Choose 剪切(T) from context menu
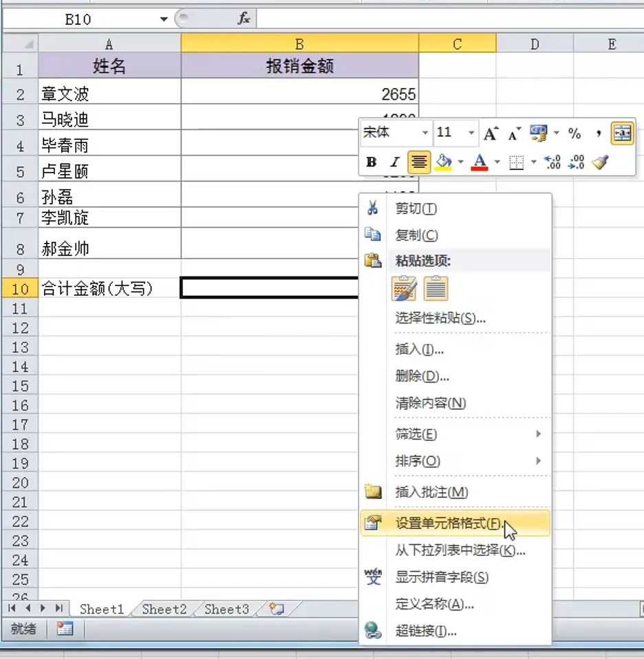The image size is (644, 659). [x=455, y=208]
